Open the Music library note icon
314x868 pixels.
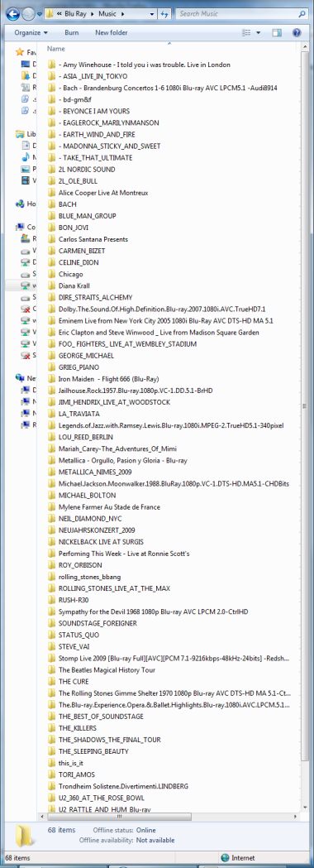26,157
